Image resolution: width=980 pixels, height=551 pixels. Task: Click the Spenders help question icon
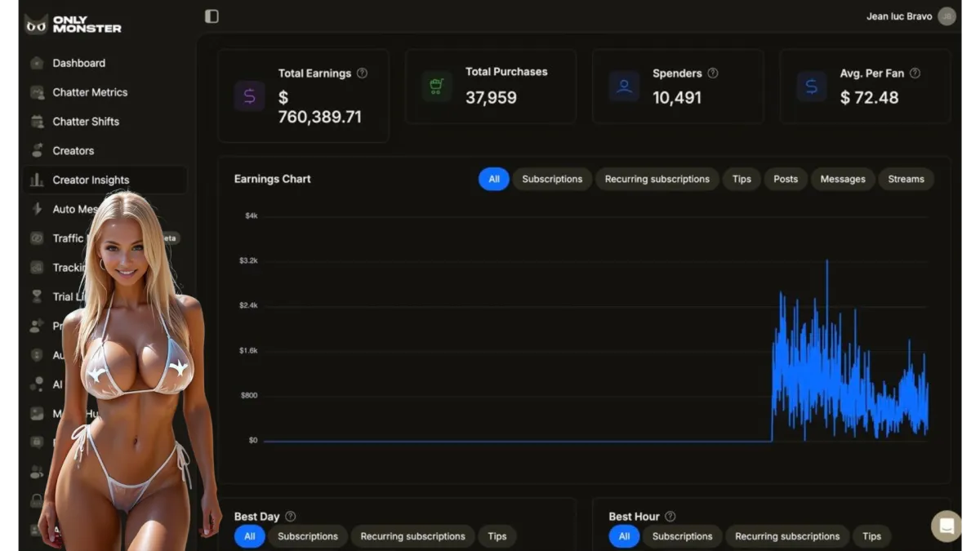point(713,73)
